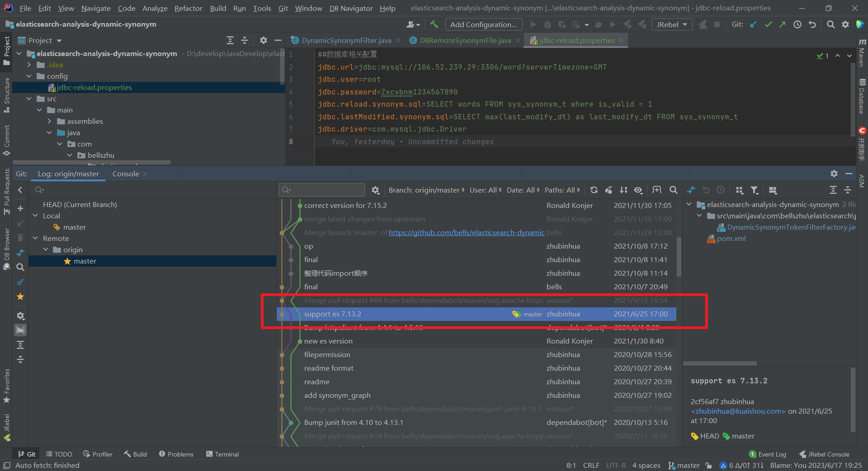
Task: Toggle the Commit tool window sidebar button
Action: click(6, 141)
